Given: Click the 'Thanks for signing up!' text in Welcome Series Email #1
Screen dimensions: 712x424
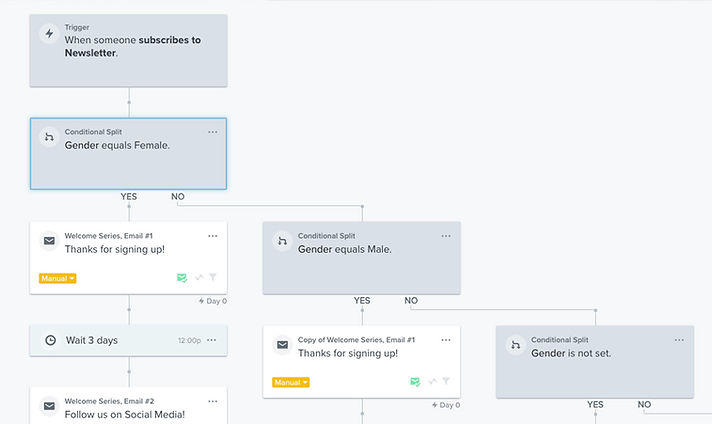Looking at the screenshot, I should click(x=114, y=249).
